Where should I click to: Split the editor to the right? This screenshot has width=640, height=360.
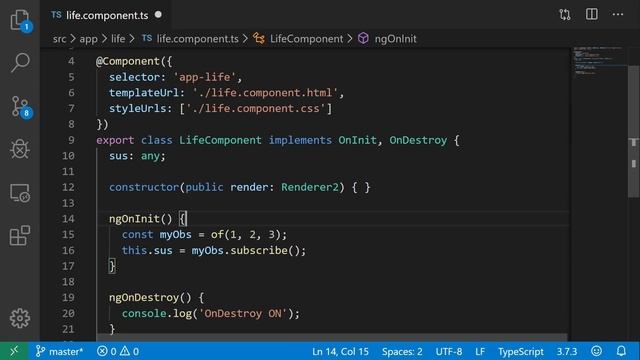(x=591, y=14)
